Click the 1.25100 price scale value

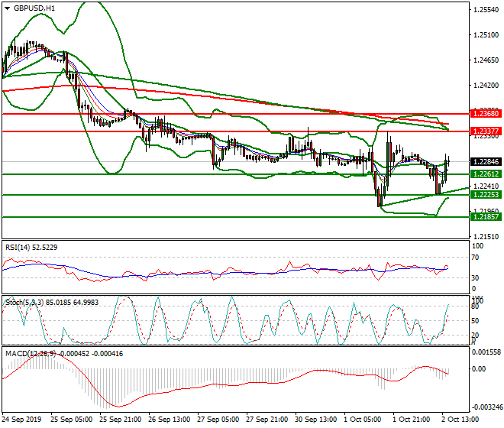pos(486,34)
